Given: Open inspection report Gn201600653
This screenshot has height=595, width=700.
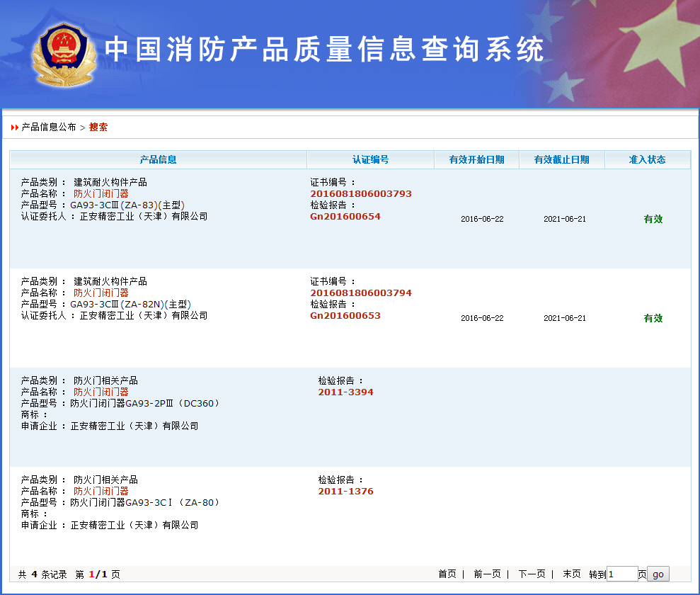Looking at the screenshot, I should point(345,315).
